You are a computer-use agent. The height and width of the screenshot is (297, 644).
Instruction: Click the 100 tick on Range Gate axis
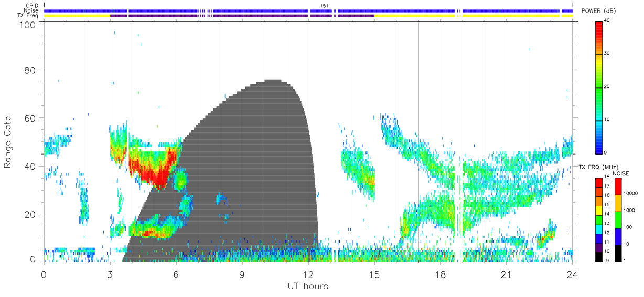28,24
